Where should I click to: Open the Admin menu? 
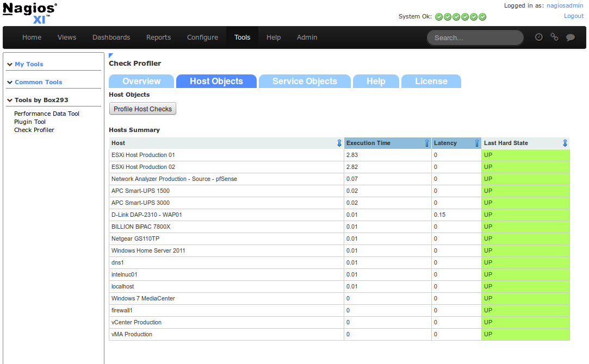click(307, 37)
